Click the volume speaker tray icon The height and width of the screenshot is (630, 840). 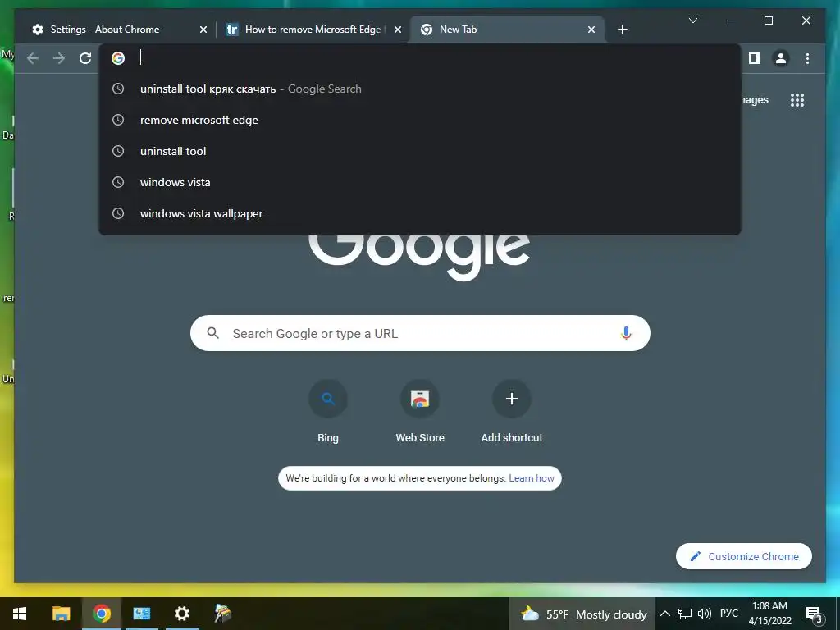(x=705, y=614)
